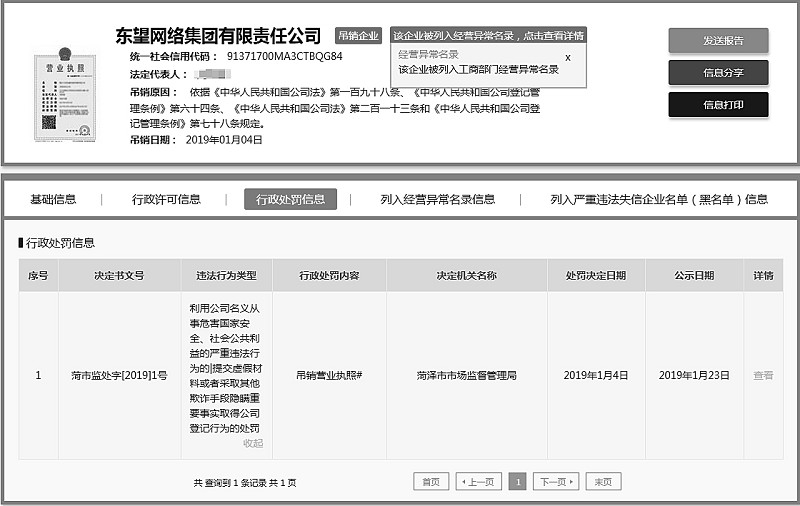
Task: Click the 发送报告 button
Action: (x=718, y=40)
